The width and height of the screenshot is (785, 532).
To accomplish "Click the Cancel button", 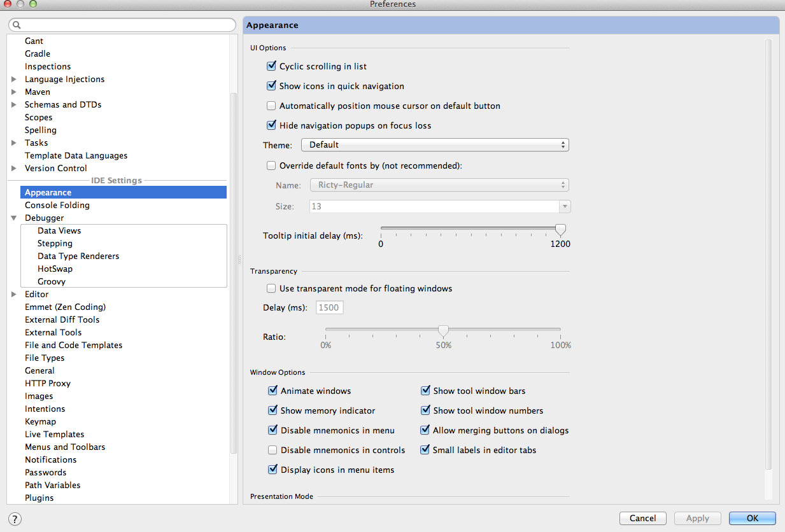I will (642, 518).
